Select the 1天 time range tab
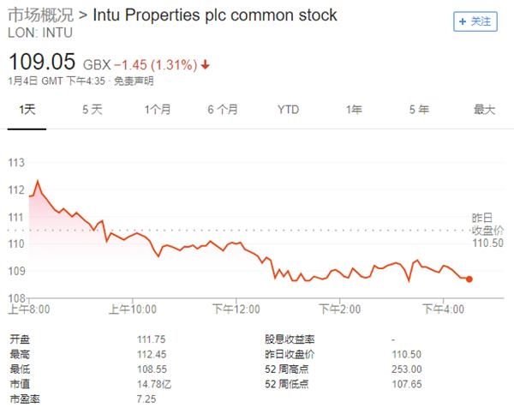The image size is (514, 420). tap(28, 109)
